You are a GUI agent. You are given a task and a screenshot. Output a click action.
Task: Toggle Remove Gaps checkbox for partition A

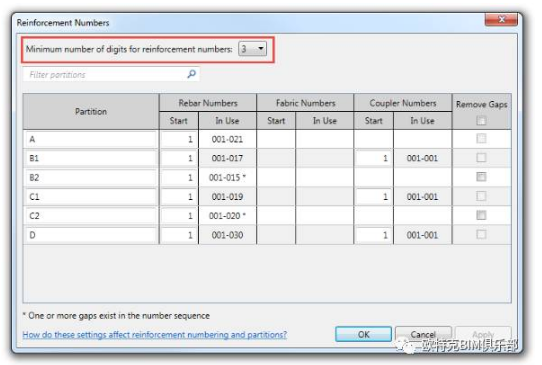click(x=481, y=139)
